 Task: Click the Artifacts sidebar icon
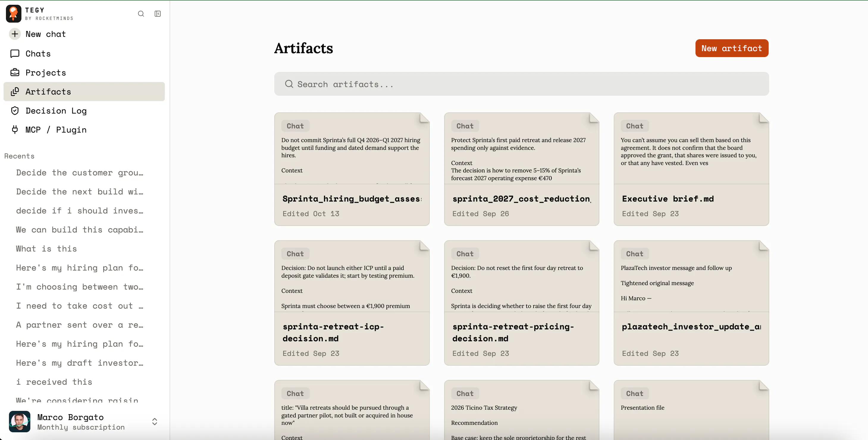[15, 92]
